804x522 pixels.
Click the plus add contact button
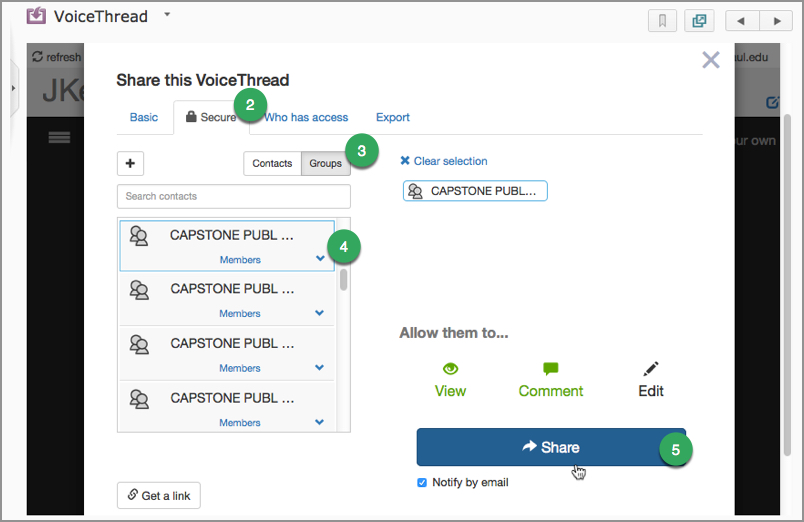click(x=130, y=164)
